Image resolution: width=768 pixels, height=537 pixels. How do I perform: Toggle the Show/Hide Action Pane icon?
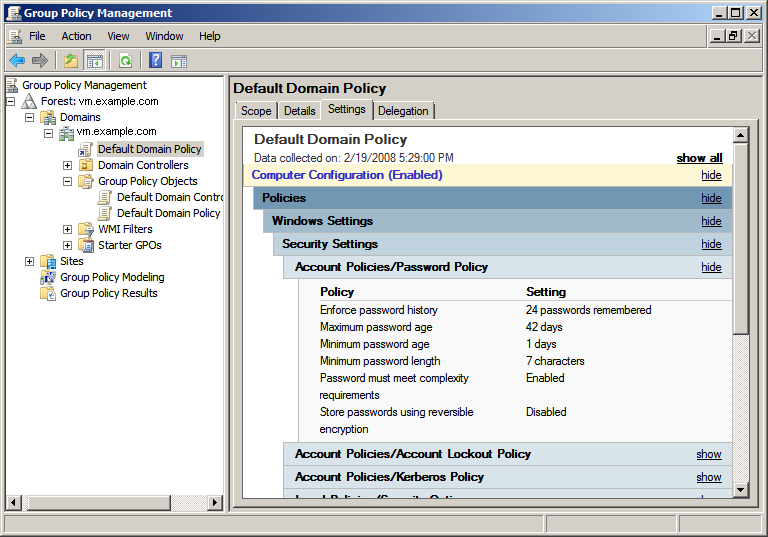click(x=179, y=61)
